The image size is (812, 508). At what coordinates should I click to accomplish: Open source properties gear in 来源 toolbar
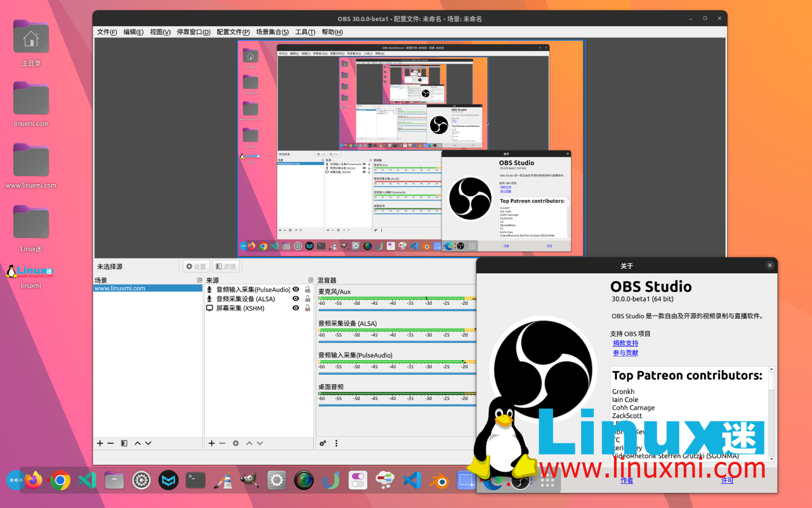click(236, 443)
